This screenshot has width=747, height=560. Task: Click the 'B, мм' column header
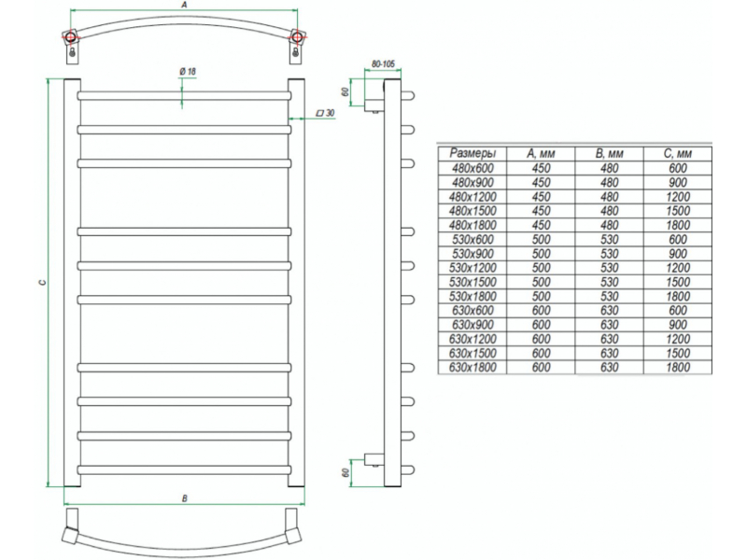(609, 153)
